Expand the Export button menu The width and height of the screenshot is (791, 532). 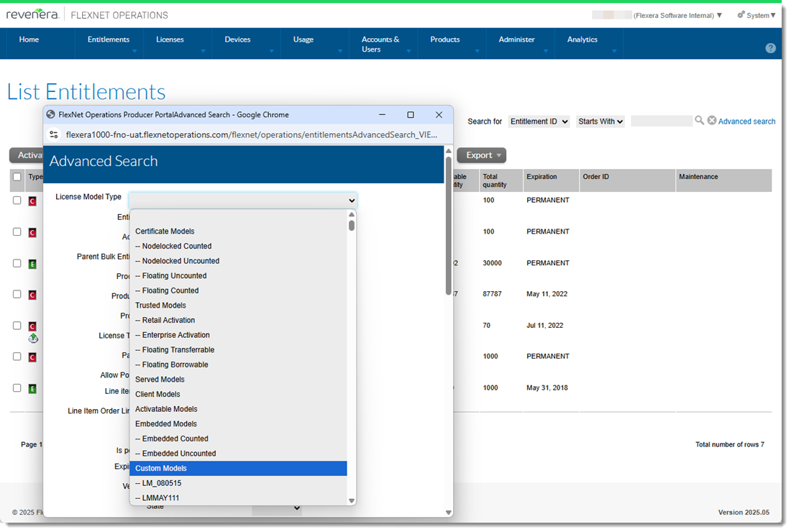tap(481, 155)
